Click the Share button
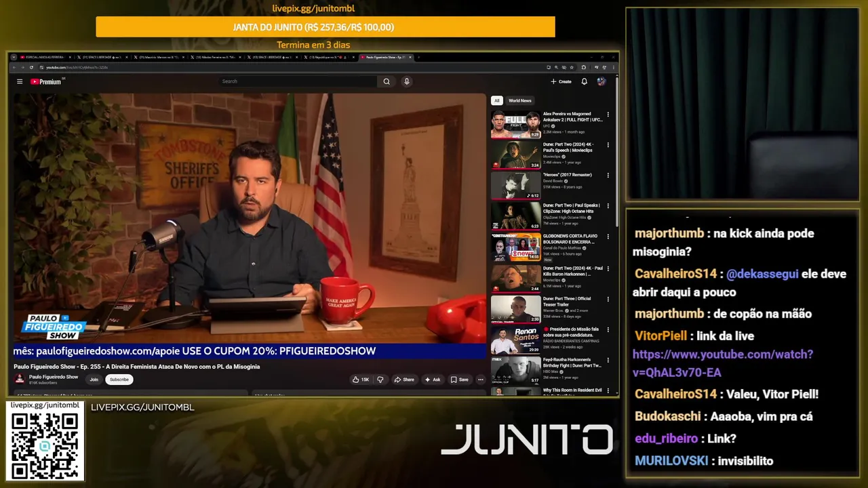The height and width of the screenshot is (488, 868). (x=404, y=380)
